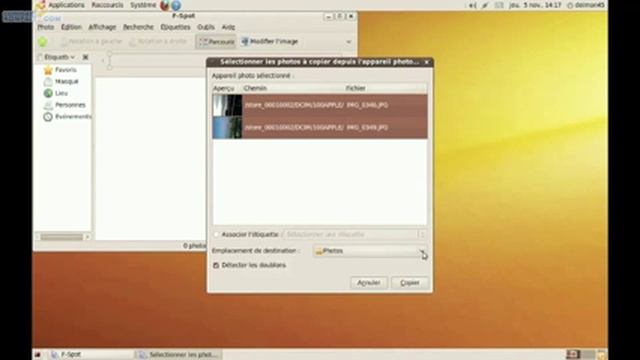Click the workspace switcher in bottom panel
The image size is (640, 360).
(x=580, y=355)
